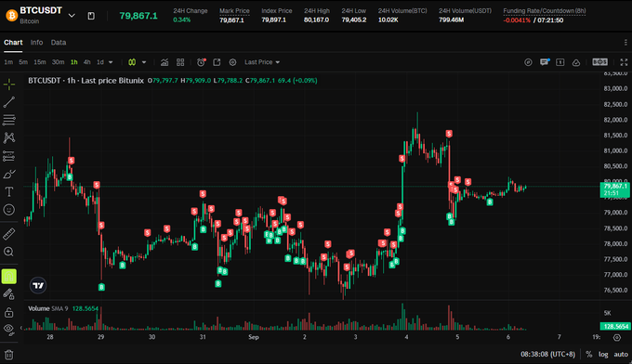Toggle log scale mode
The width and height of the screenshot is (632, 364).
tap(603, 355)
